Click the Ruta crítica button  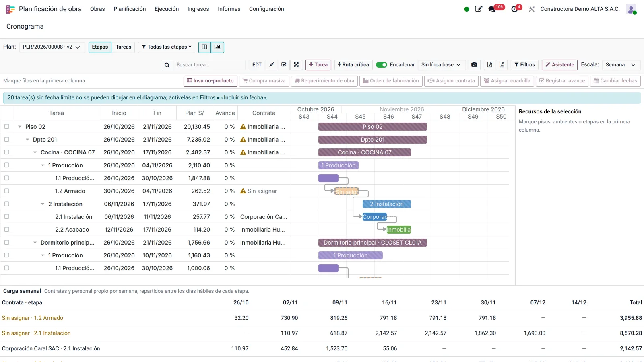point(353,65)
